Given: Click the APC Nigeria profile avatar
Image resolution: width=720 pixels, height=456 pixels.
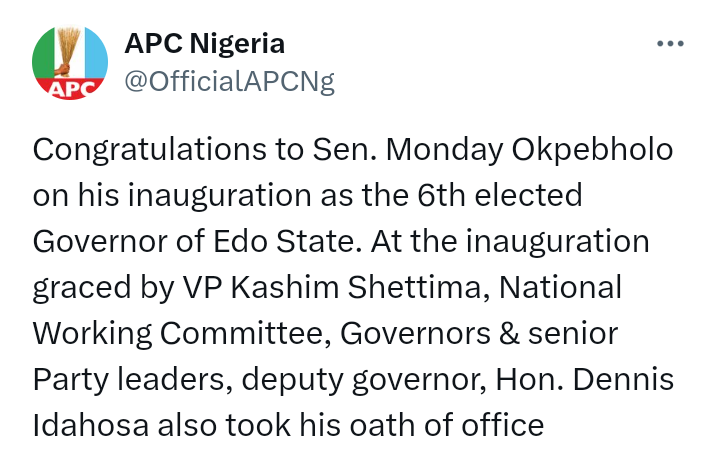Looking at the screenshot, I should pyautogui.click(x=70, y=63).
